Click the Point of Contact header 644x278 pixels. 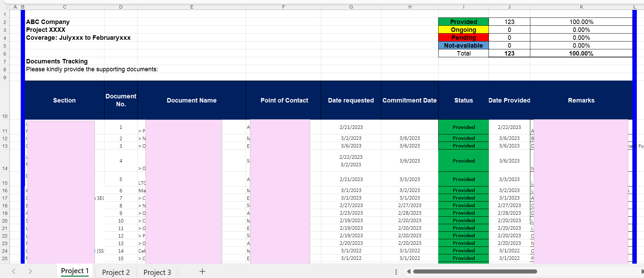(x=283, y=100)
